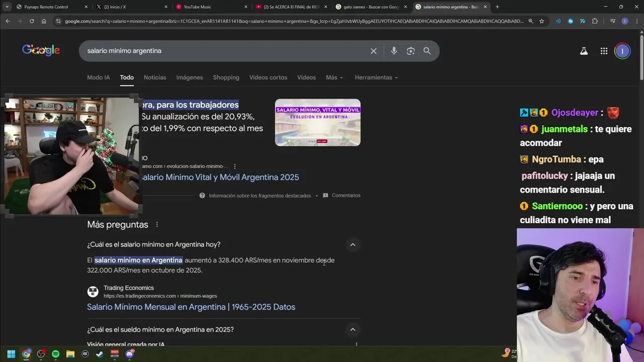Select the Videos results tab
The image size is (644, 362).
pos(306,77)
